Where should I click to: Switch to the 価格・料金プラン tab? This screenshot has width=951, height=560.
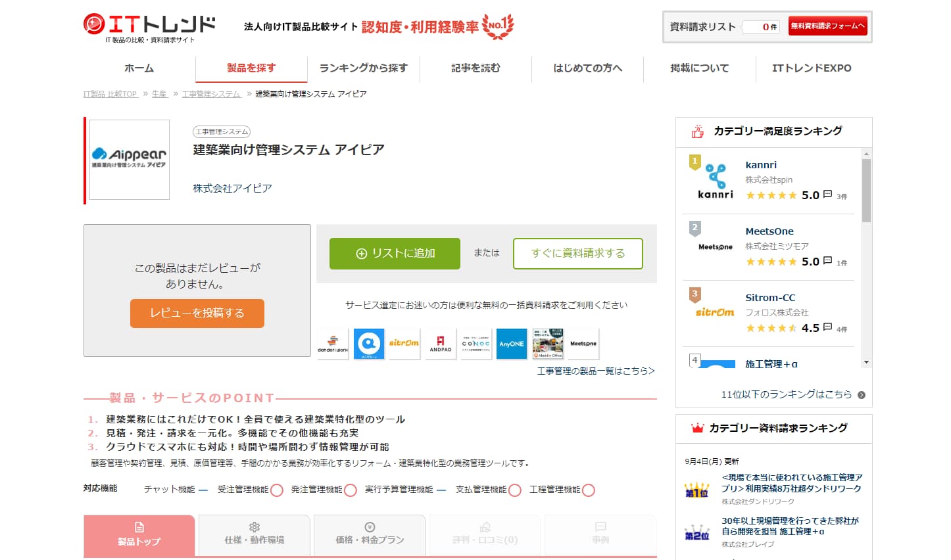pyautogui.click(x=370, y=535)
